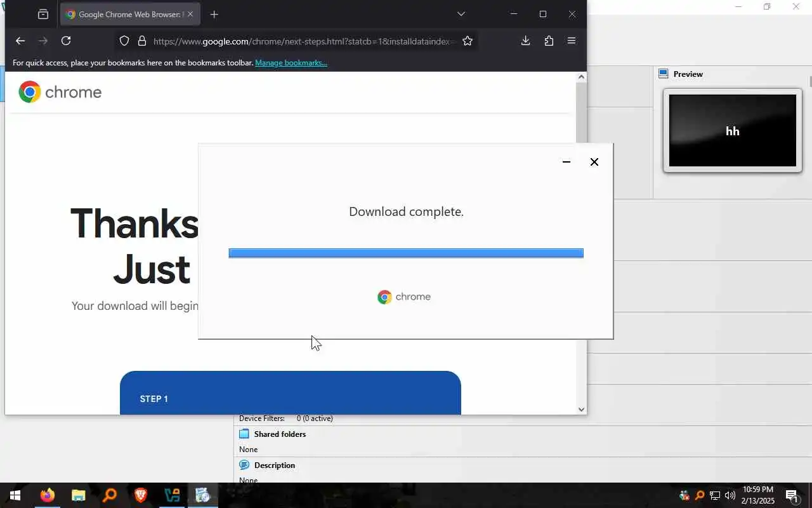Viewport: 812px width, 508px height.
Task: Click the Description speech bubble icon
Action: click(244, 465)
